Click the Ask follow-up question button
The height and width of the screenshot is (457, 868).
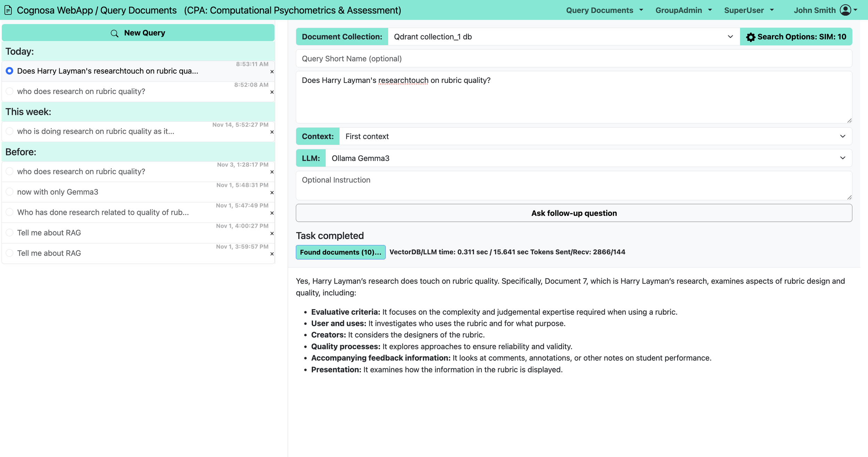point(574,213)
